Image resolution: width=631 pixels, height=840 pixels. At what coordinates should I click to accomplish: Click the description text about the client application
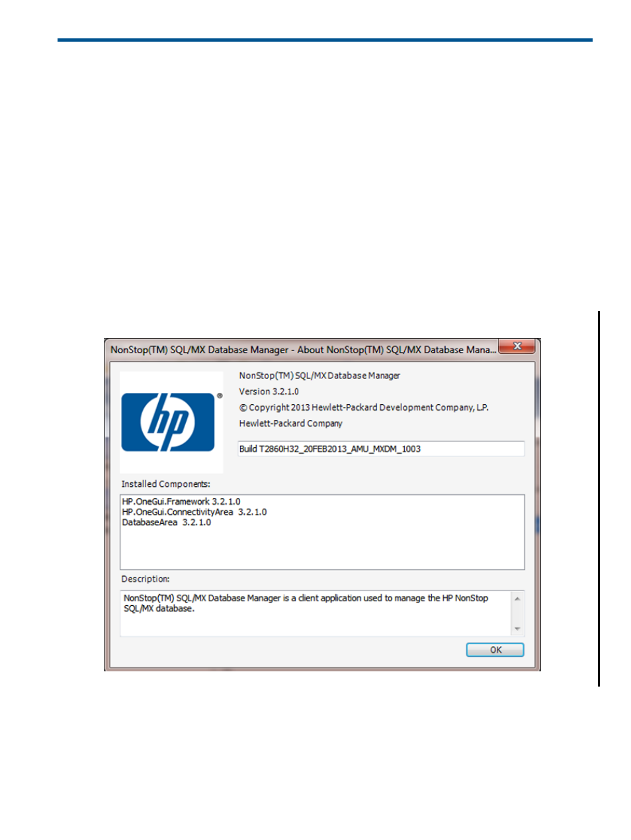(306, 599)
